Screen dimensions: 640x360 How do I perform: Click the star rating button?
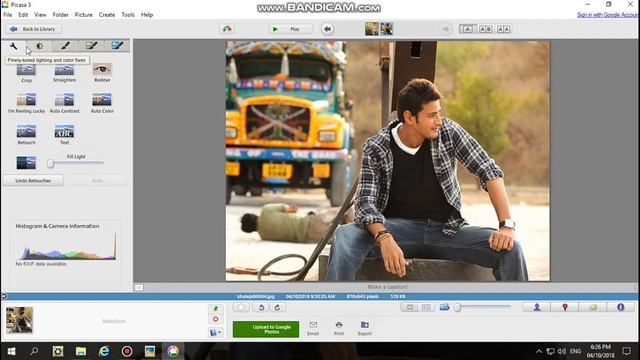point(242,307)
